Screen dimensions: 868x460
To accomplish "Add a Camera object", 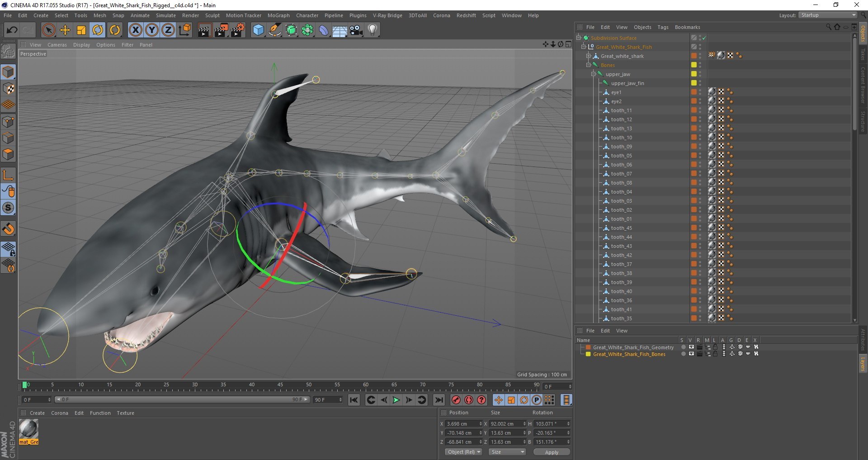I will (356, 30).
